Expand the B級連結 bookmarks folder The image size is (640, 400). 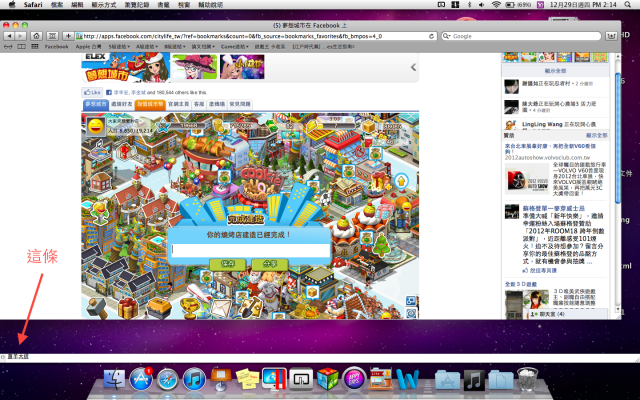pyautogui.click(x=175, y=47)
